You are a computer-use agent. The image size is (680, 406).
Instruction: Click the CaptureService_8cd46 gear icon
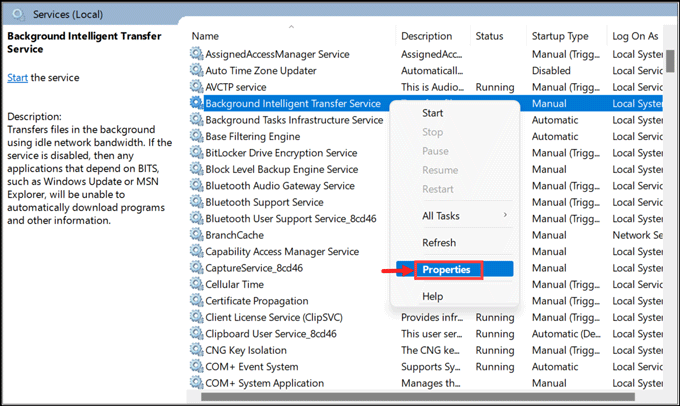click(196, 268)
